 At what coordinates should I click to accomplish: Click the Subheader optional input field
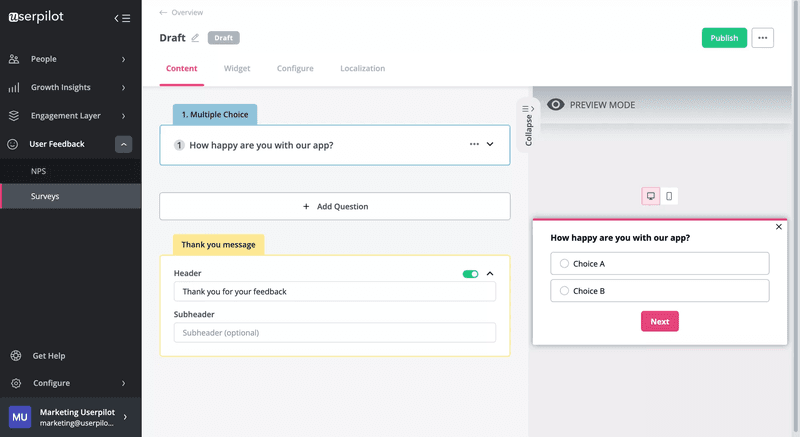click(x=335, y=332)
